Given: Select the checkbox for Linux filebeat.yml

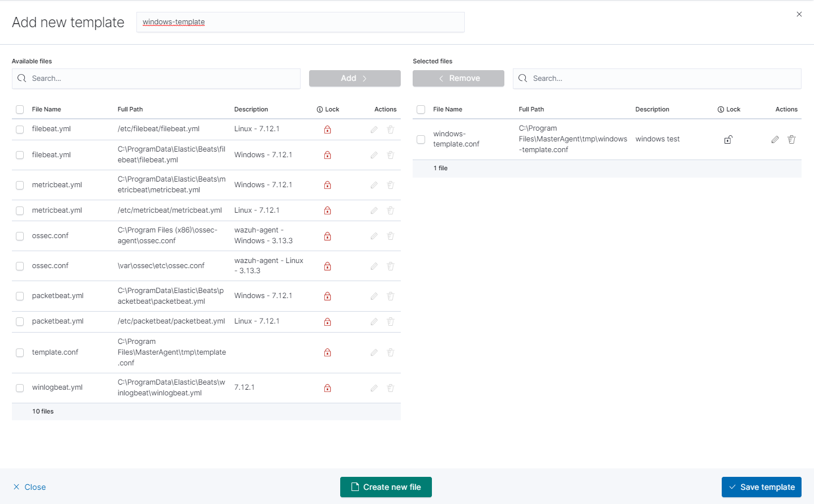Looking at the screenshot, I should coord(20,130).
